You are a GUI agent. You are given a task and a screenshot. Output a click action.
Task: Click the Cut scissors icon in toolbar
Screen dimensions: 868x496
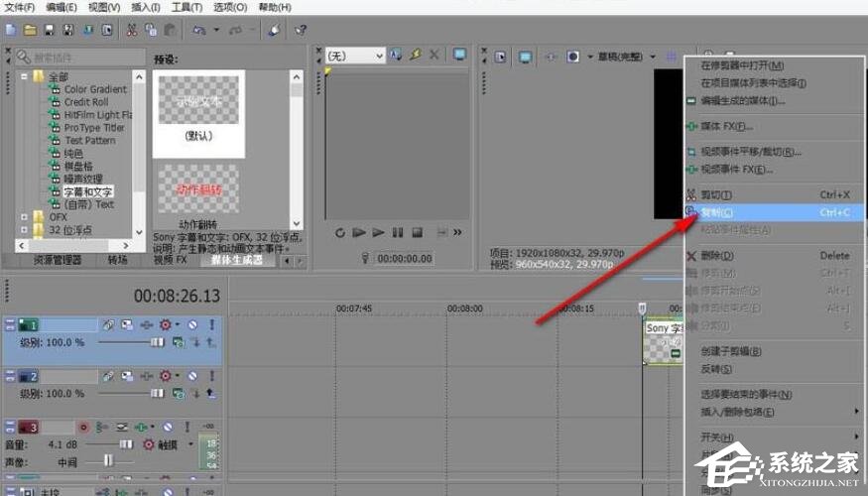(132, 30)
